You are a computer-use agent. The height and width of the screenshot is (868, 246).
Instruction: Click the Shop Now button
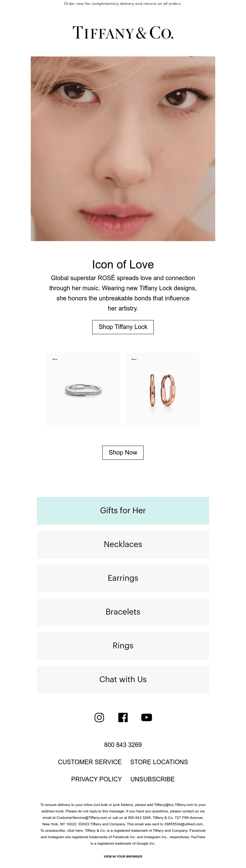click(123, 452)
